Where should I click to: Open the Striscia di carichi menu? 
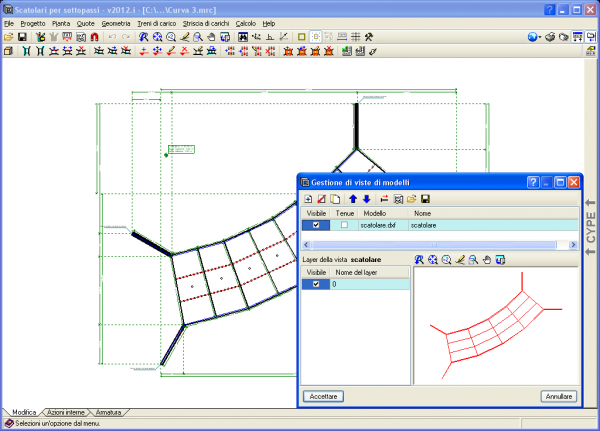tap(206, 24)
